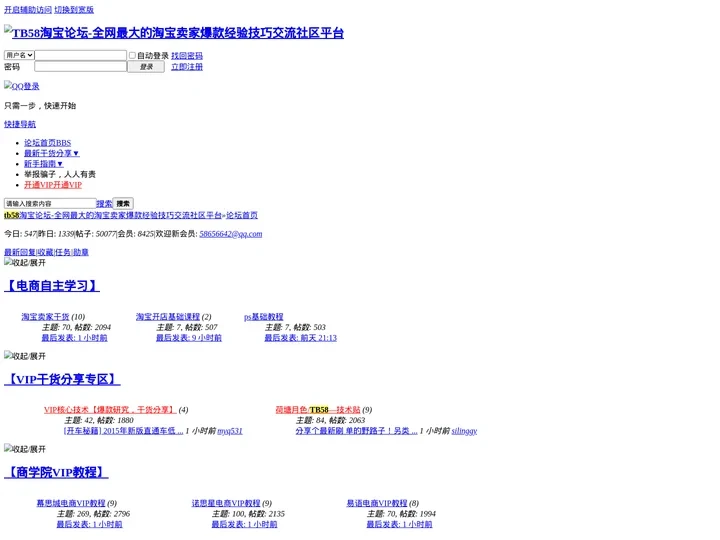Click the 搜索 text link beside search box

104,203
